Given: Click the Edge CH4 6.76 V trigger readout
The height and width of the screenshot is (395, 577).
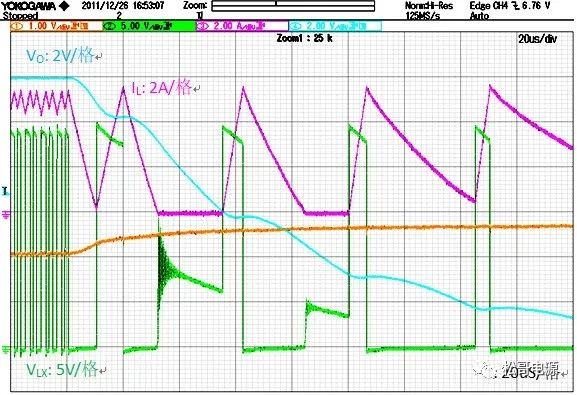Looking at the screenshot, I should click(510, 6).
